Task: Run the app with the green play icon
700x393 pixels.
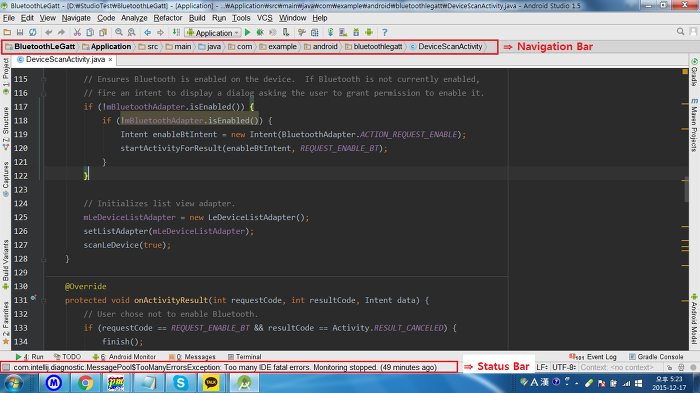Action: [x=248, y=32]
